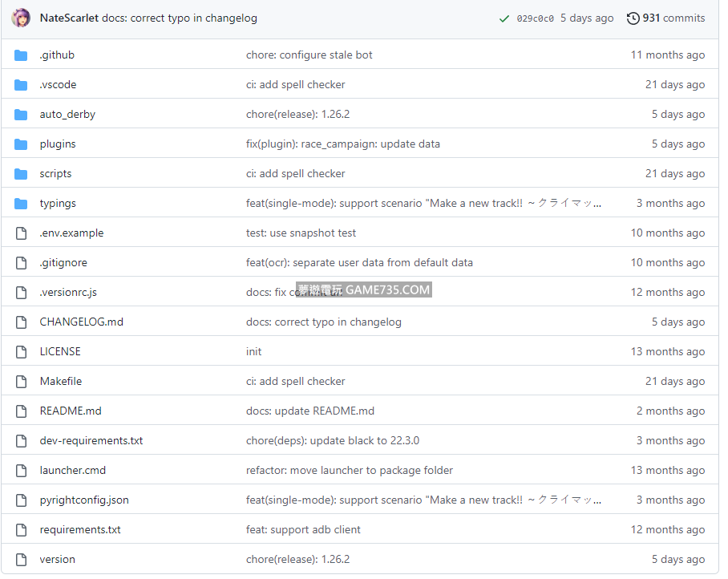Open the scripts folder
This screenshot has width=728, height=579.
tap(55, 174)
